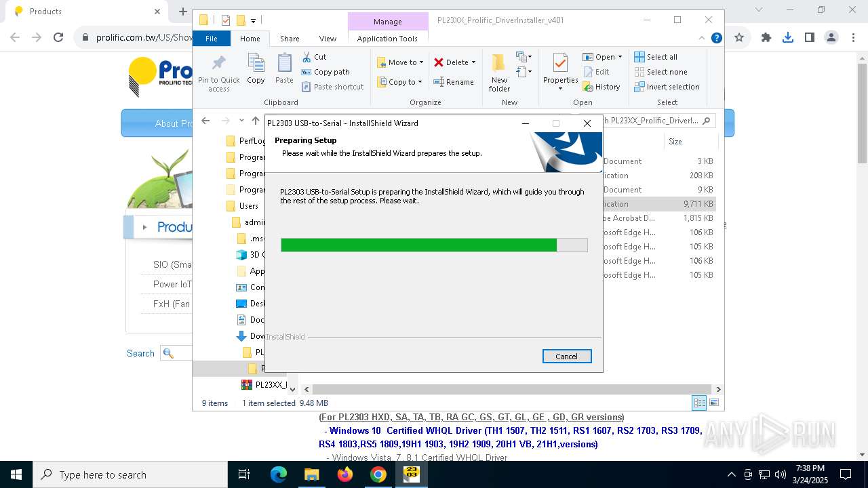Select the PerfLogs folder in tree
The height and width of the screenshot is (488, 868).
coord(245,141)
